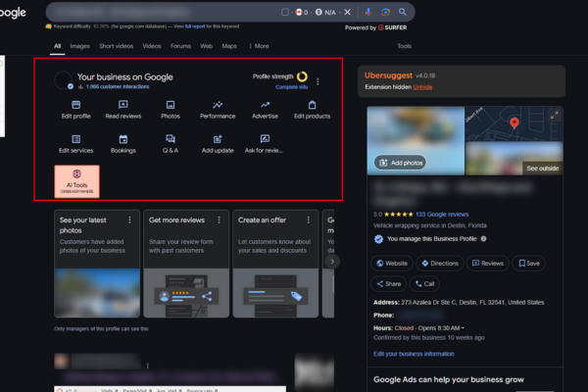Switch to Short videos tab
Screen dimensions: 588x392
tap(117, 46)
